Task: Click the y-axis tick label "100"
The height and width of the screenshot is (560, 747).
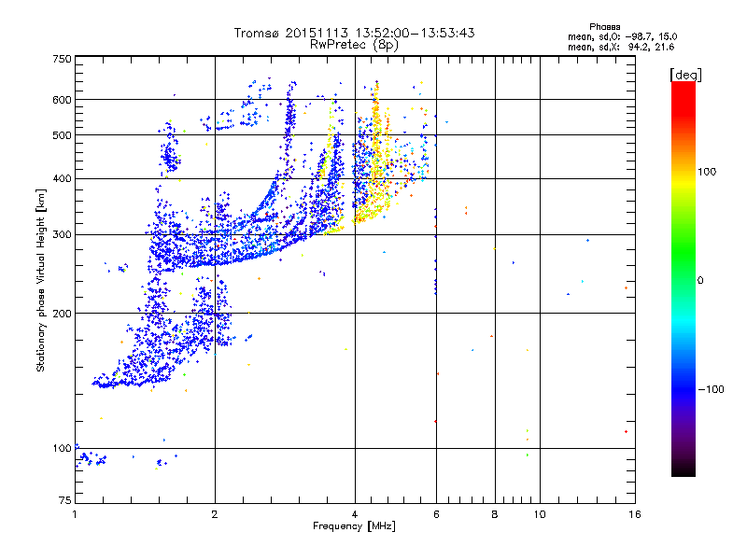Action: pos(62,448)
